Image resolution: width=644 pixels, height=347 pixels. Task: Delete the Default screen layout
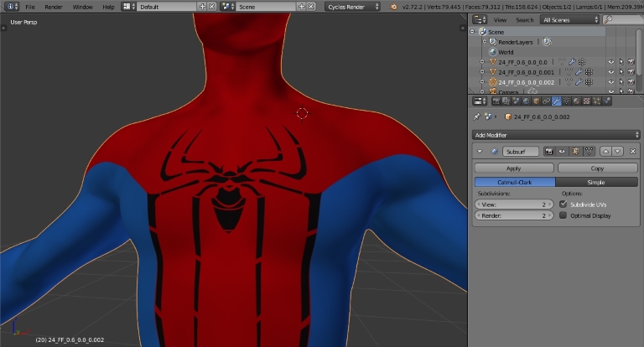click(x=212, y=7)
